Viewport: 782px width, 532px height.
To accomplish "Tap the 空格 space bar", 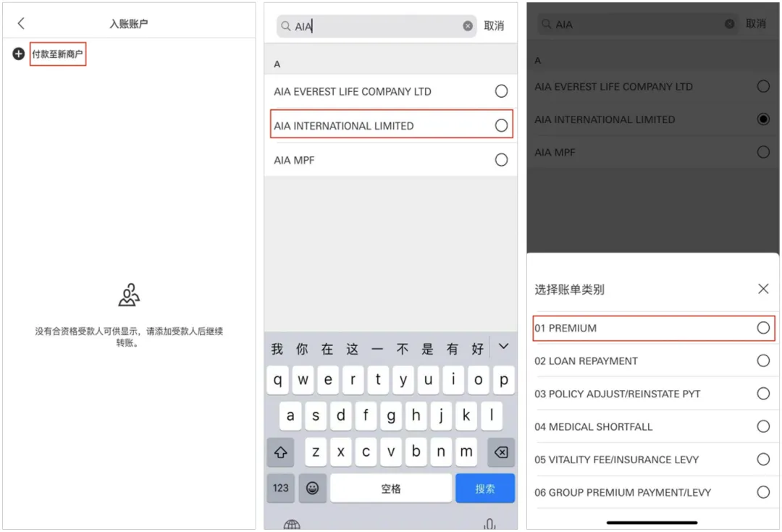I will click(x=391, y=489).
